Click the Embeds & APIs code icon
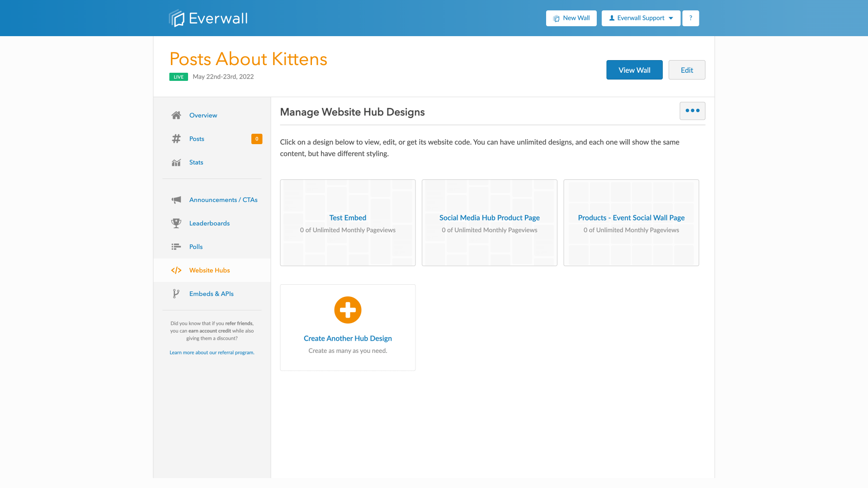Image resolution: width=868 pixels, height=488 pixels. pyautogui.click(x=176, y=293)
